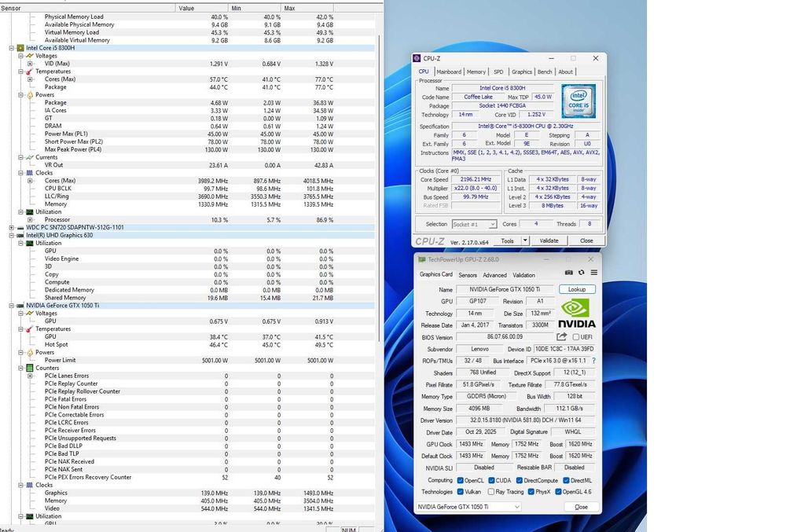Collapse the Intel Core i5 8300H tree node

click(12, 48)
